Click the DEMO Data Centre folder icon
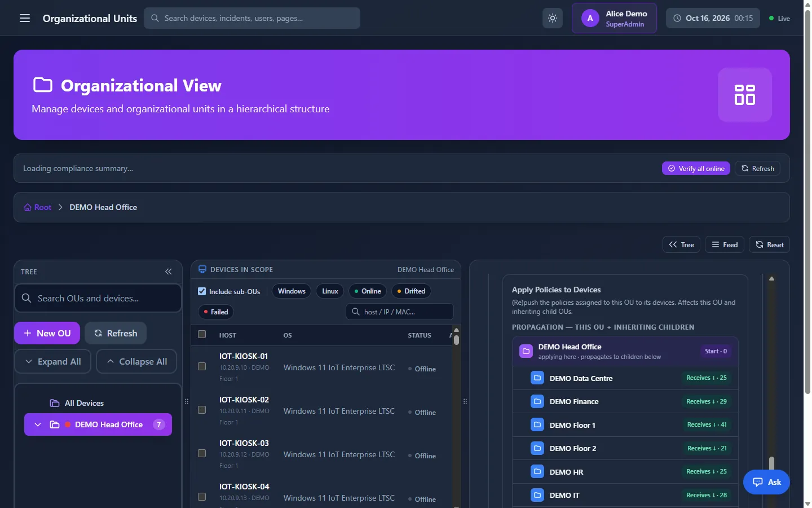Viewport: 812px width, 508px height. pyautogui.click(x=537, y=378)
